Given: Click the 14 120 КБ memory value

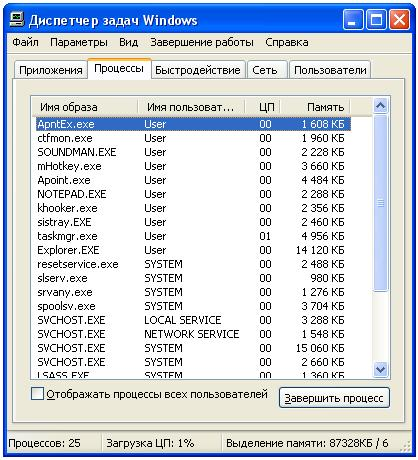Looking at the screenshot, I should point(320,250).
